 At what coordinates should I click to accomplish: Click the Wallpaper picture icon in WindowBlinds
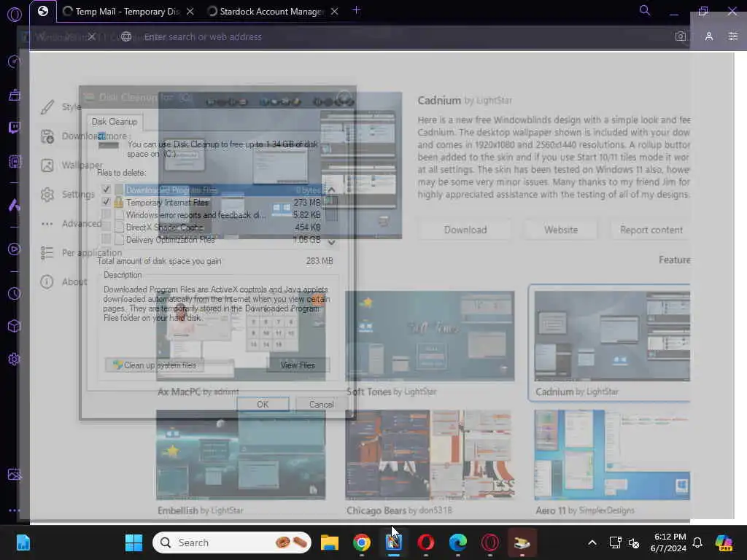point(47,166)
